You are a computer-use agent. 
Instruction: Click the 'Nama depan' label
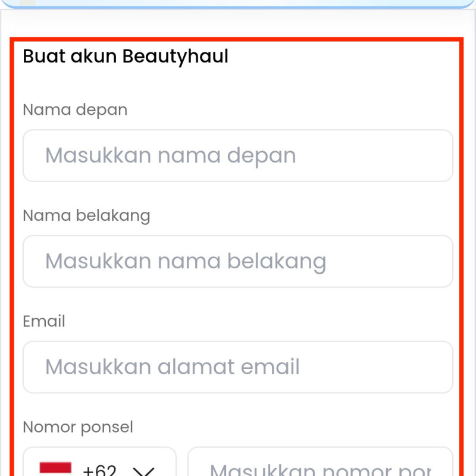click(x=74, y=109)
